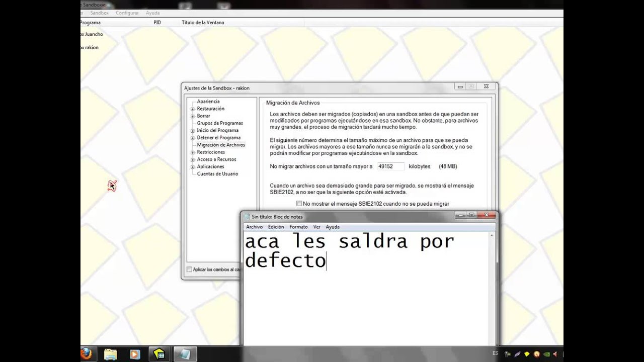Click the PID column header
This screenshot has height=362, width=644.
click(165, 23)
